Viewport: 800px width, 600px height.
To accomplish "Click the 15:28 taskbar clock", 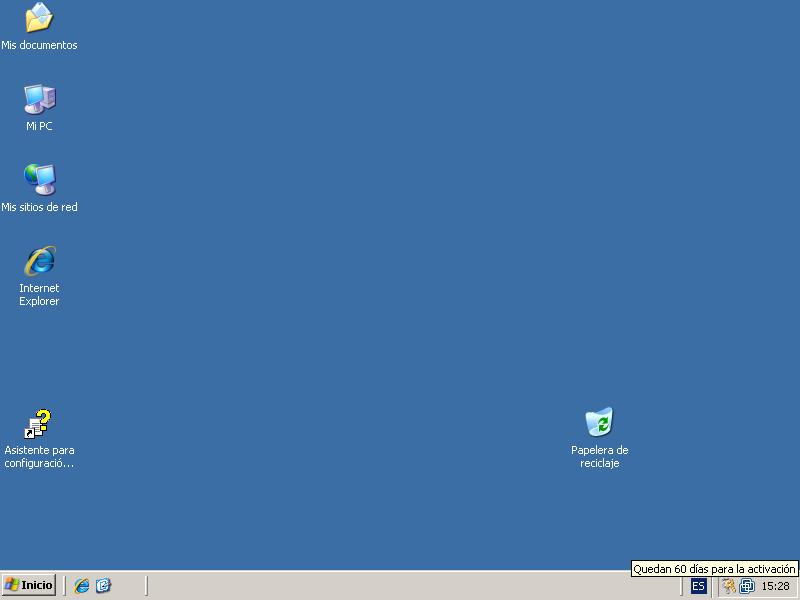I will coord(775,586).
